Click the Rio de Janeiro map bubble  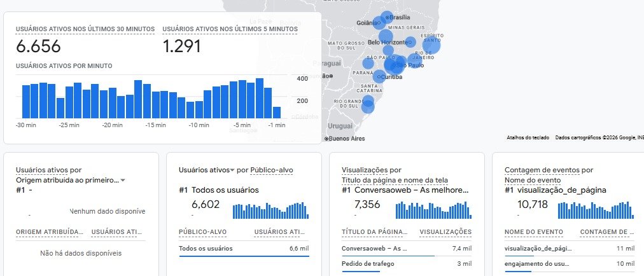414,60
